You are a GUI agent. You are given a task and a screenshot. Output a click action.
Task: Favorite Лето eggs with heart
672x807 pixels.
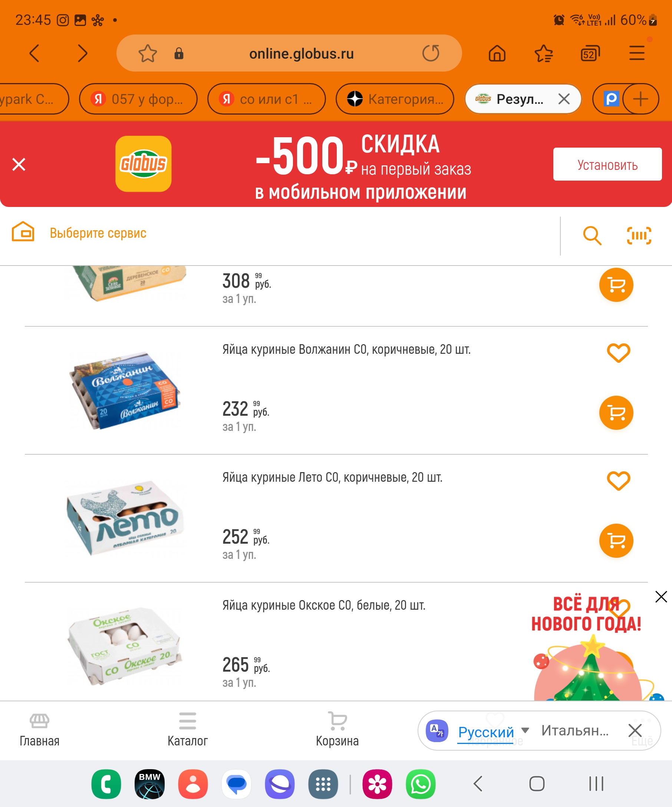618,481
